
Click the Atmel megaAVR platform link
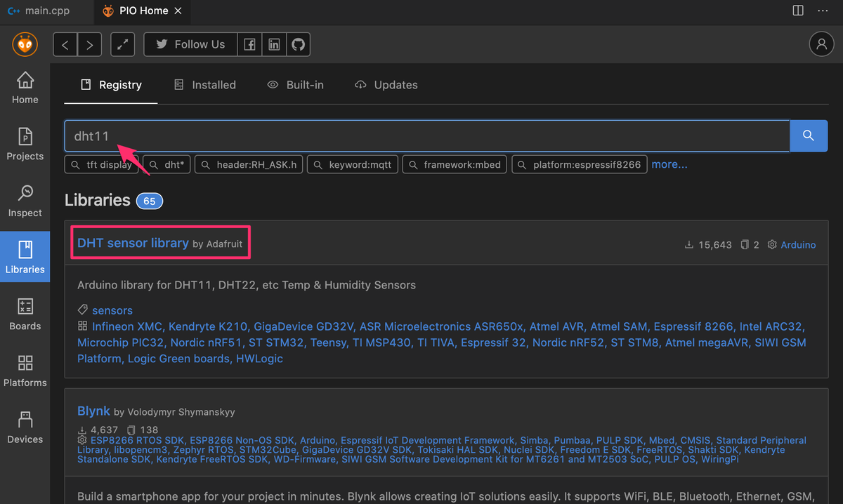(707, 343)
